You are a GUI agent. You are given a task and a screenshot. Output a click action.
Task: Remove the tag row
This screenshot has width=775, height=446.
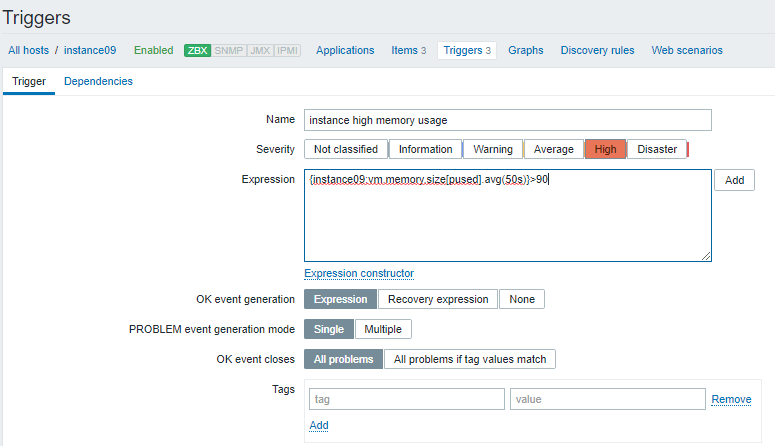(x=731, y=399)
